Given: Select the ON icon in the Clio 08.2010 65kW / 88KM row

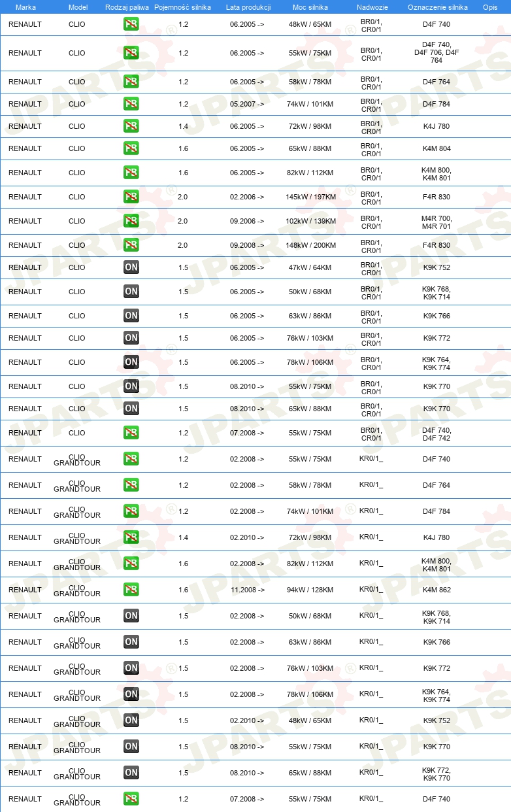Looking at the screenshot, I should click(131, 409).
